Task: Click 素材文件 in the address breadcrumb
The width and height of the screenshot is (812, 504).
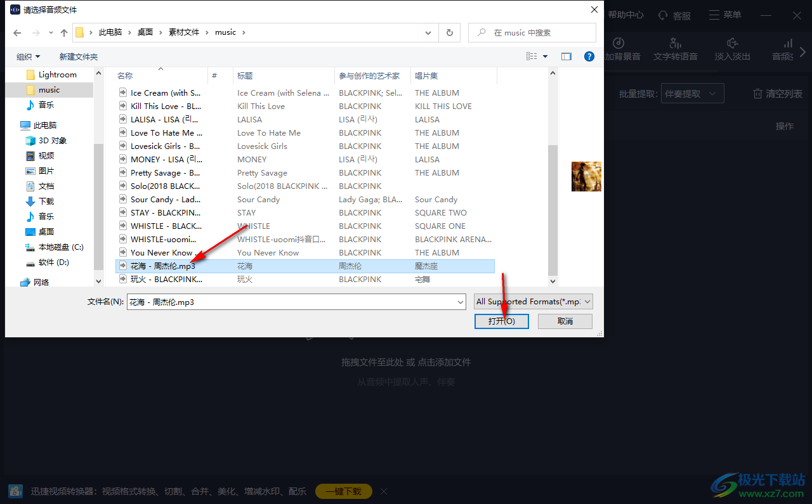Action: 184,32
